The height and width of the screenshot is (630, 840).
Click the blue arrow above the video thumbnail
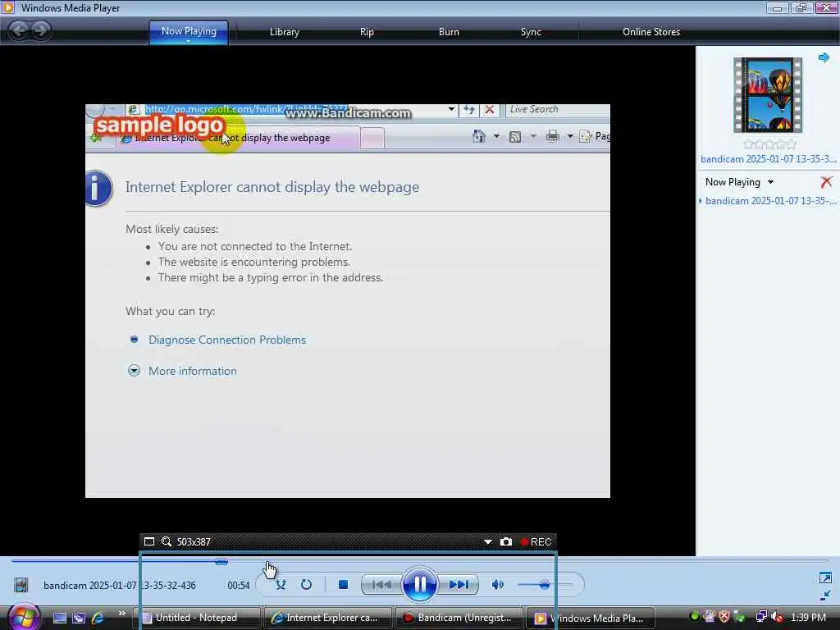coord(824,57)
